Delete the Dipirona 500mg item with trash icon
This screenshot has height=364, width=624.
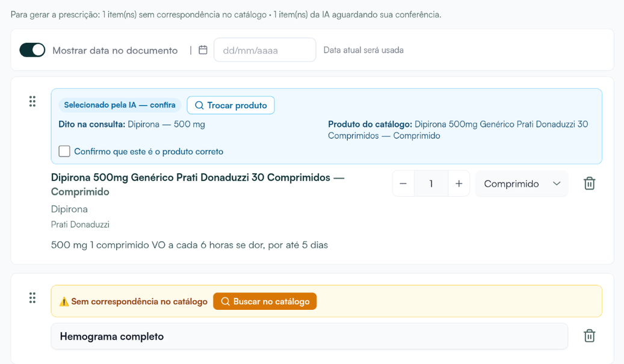(589, 184)
